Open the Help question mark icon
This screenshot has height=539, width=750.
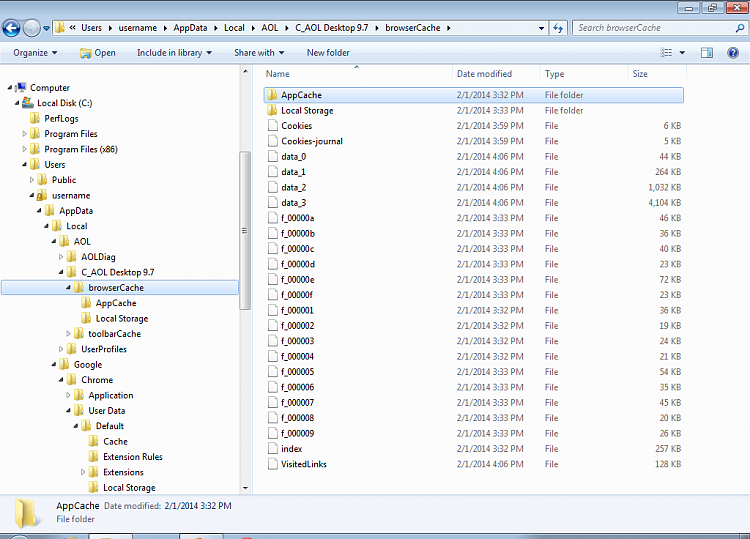[732, 53]
